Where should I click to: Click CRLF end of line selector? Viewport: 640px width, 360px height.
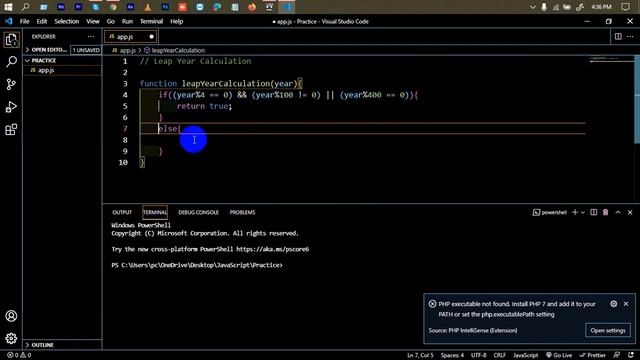(x=500, y=355)
